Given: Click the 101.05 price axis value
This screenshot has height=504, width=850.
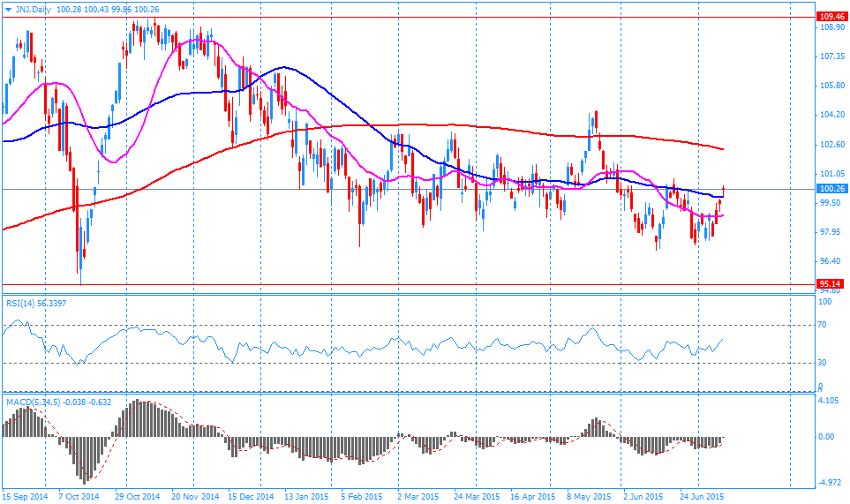Looking at the screenshot, I should click(x=832, y=174).
